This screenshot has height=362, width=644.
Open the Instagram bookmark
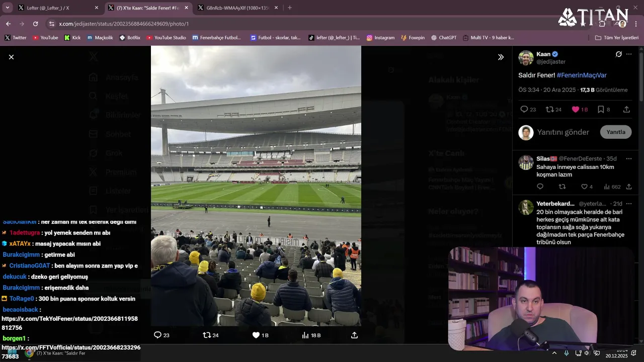tap(380, 38)
